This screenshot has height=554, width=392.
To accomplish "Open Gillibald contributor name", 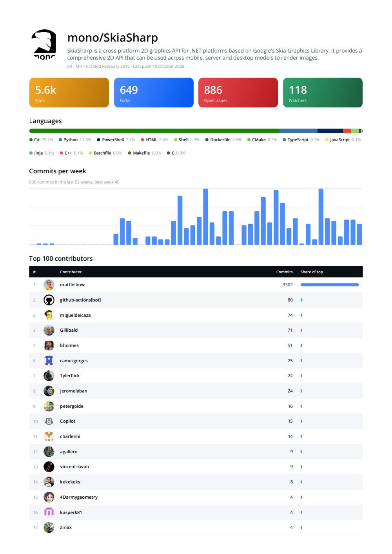I will (69, 330).
